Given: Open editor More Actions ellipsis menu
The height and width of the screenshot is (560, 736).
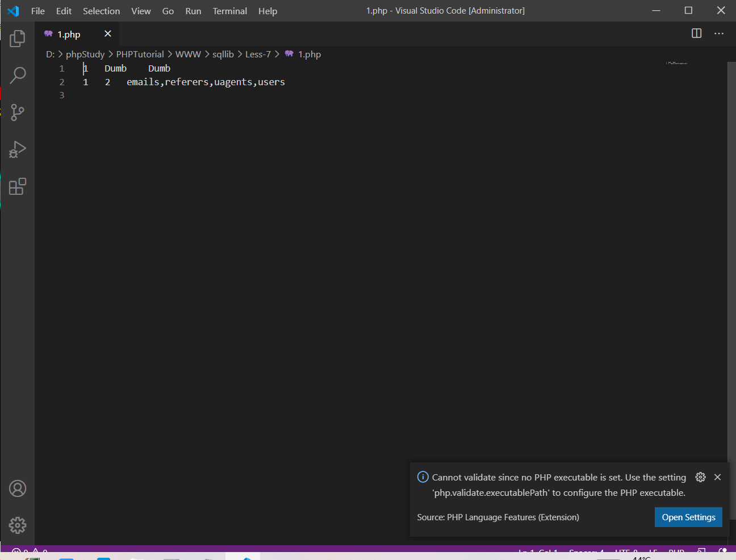Looking at the screenshot, I should [x=719, y=34].
